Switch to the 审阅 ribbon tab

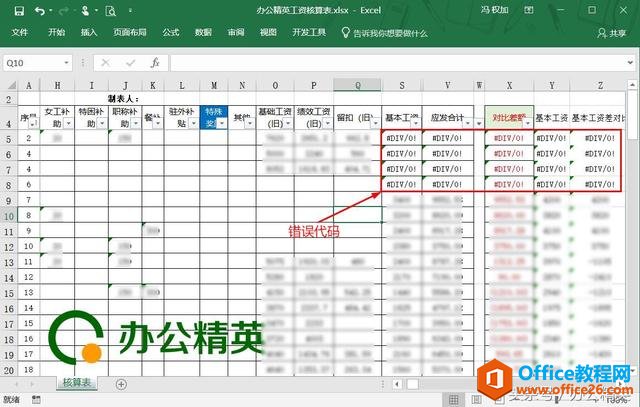236,32
